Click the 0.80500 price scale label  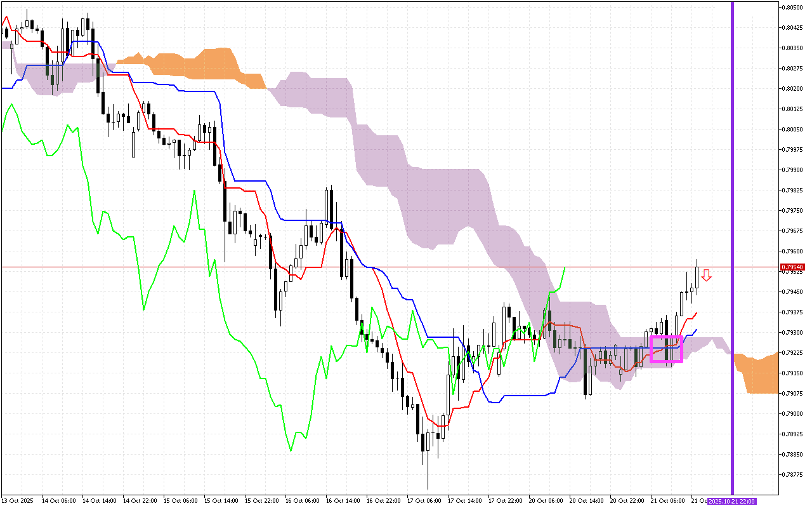(x=792, y=8)
